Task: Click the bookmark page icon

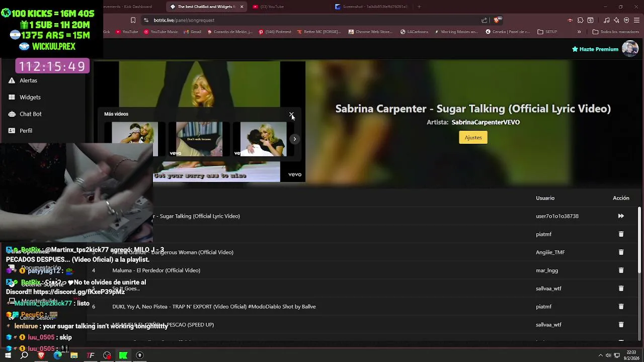Action: [133, 20]
